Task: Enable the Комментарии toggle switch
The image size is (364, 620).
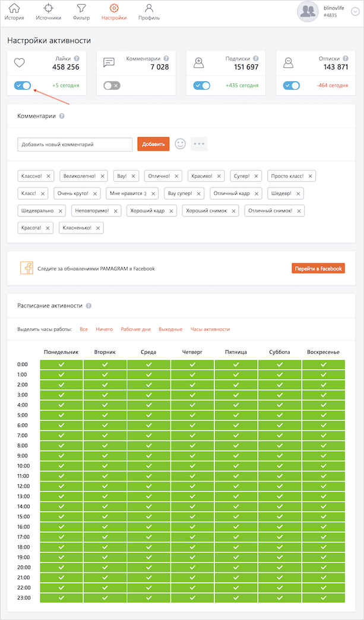Action: 112,86
